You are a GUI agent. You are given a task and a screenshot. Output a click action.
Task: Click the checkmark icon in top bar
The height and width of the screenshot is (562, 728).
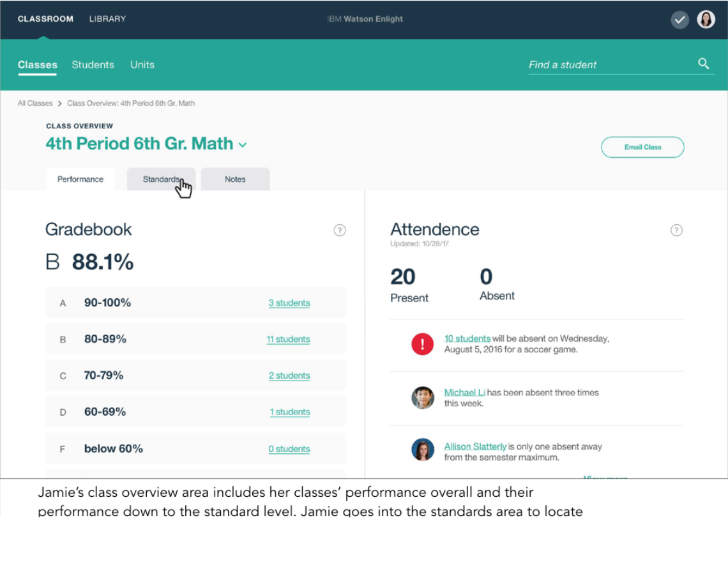[x=679, y=20]
